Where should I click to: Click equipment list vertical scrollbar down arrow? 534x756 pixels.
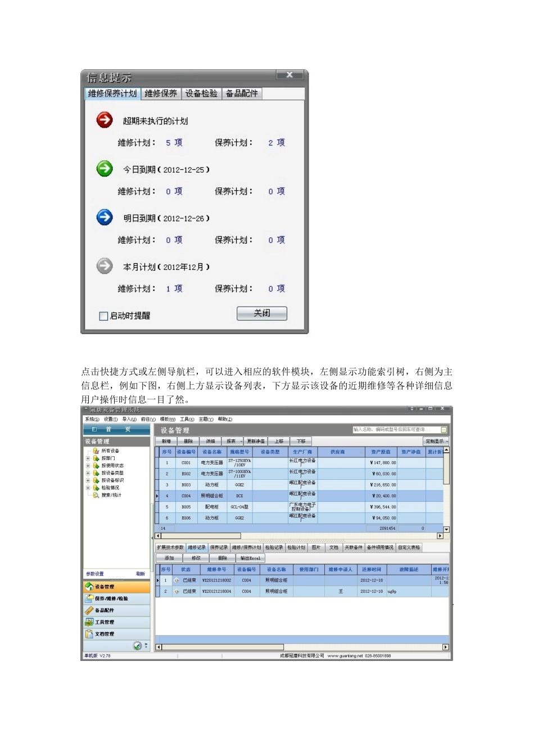(446, 529)
